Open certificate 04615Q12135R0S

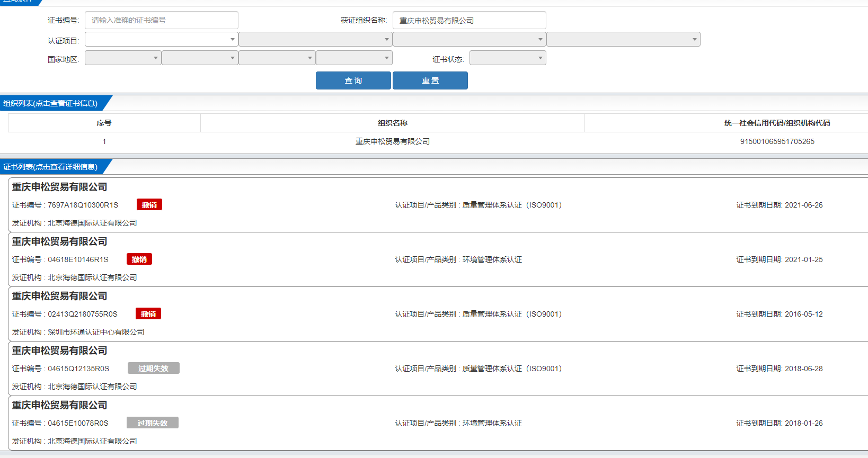coord(78,369)
